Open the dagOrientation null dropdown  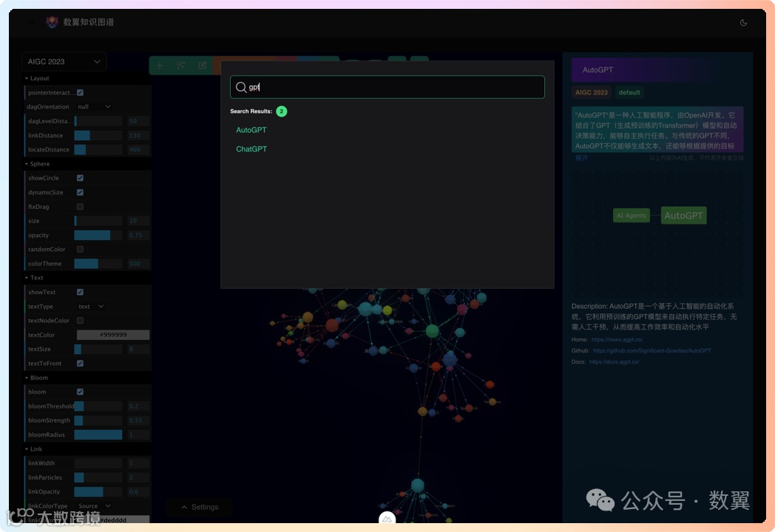(94, 106)
